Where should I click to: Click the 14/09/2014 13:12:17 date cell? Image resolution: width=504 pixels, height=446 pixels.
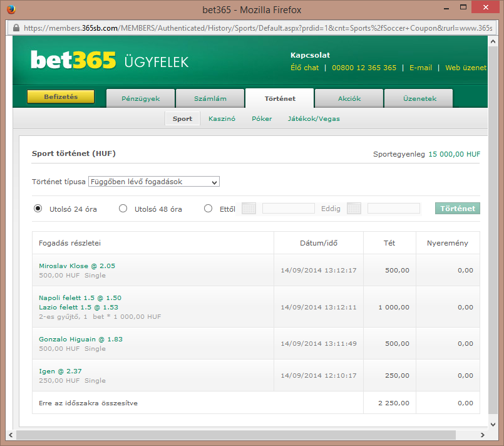(319, 270)
